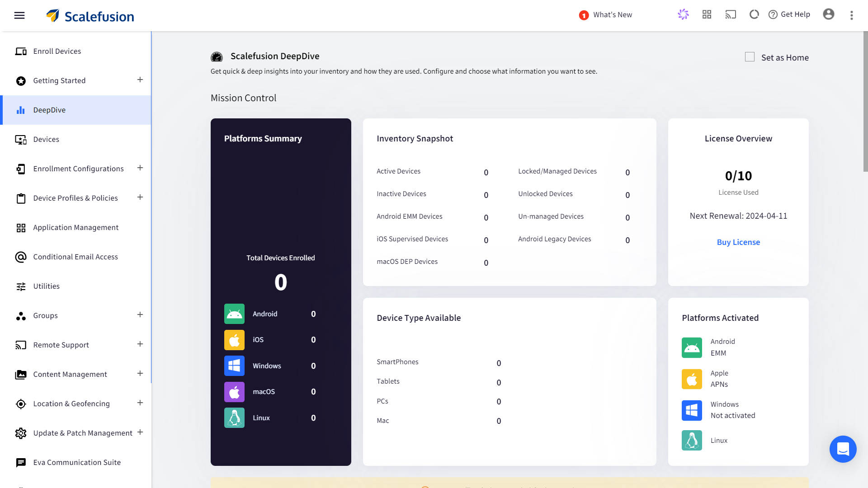
Task: Expand the Getting Started section
Action: pos(140,80)
